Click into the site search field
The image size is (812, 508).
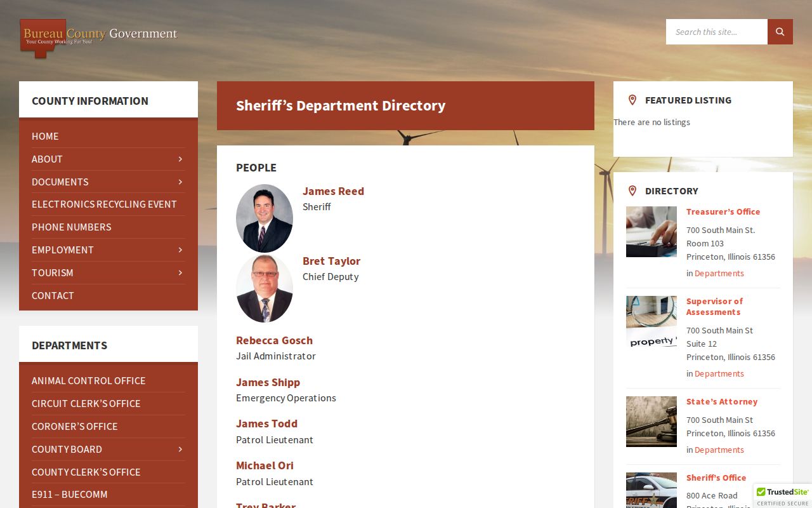click(x=717, y=32)
